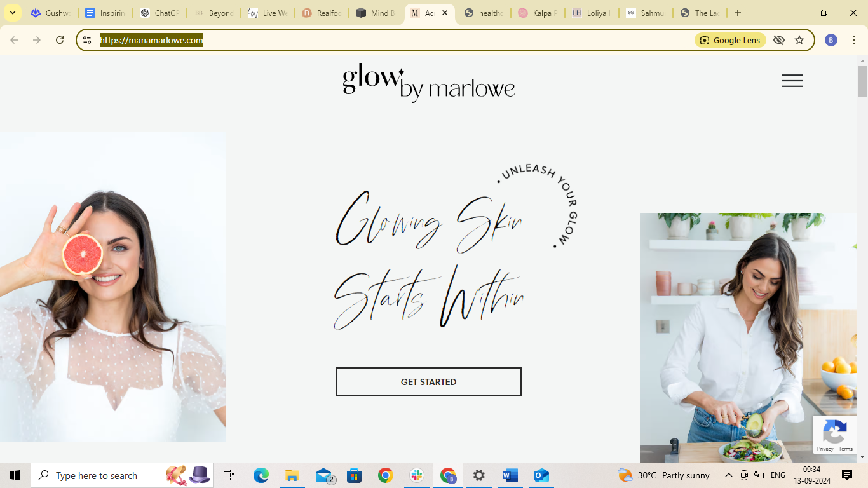
Task: Switch to the Sahmu tab
Action: click(x=646, y=13)
